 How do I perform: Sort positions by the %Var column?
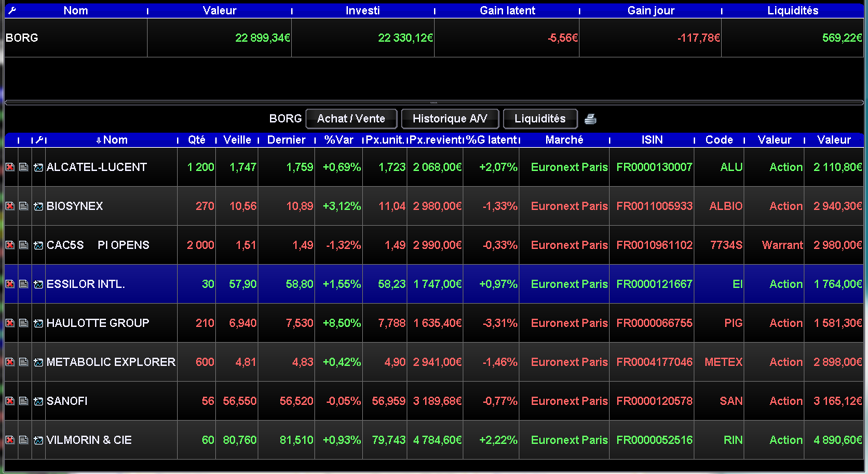(x=339, y=140)
